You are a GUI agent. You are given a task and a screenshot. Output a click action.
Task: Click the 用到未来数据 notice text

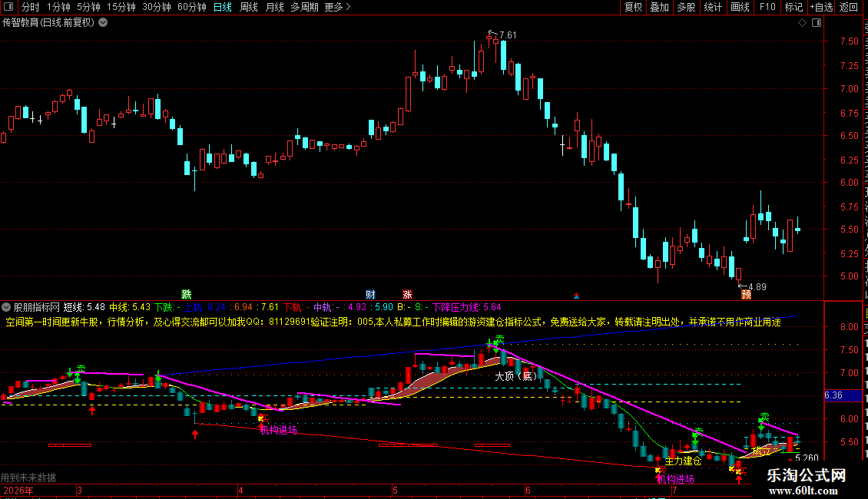[28, 478]
